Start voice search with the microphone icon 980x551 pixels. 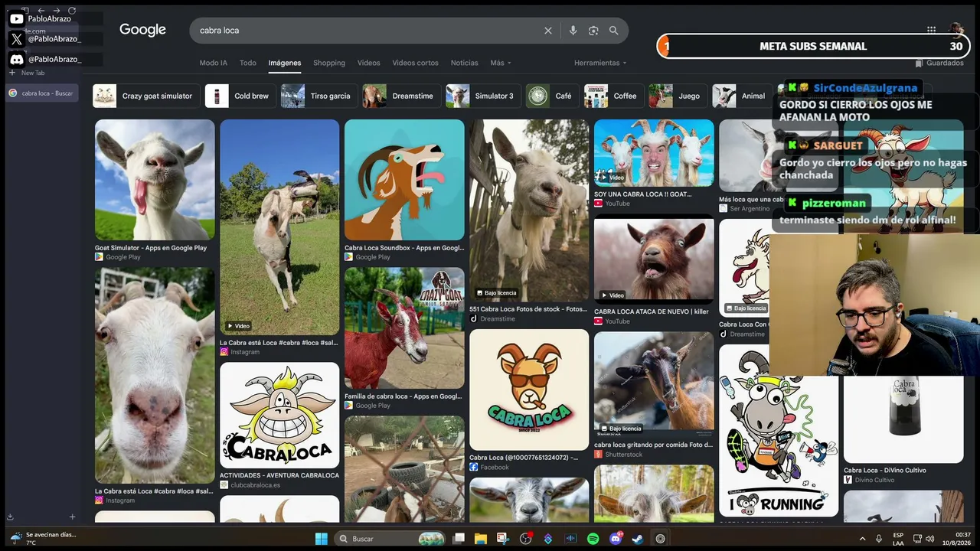(573, 31)
